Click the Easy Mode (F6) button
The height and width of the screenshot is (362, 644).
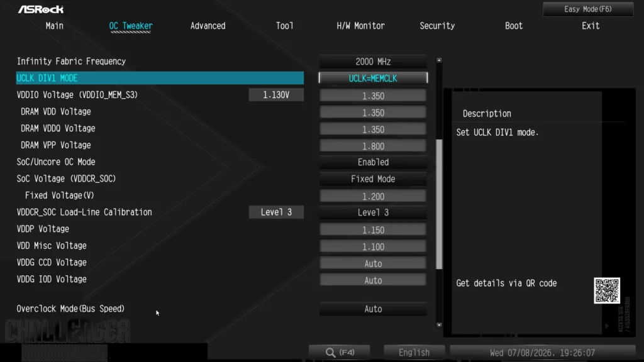588,9
